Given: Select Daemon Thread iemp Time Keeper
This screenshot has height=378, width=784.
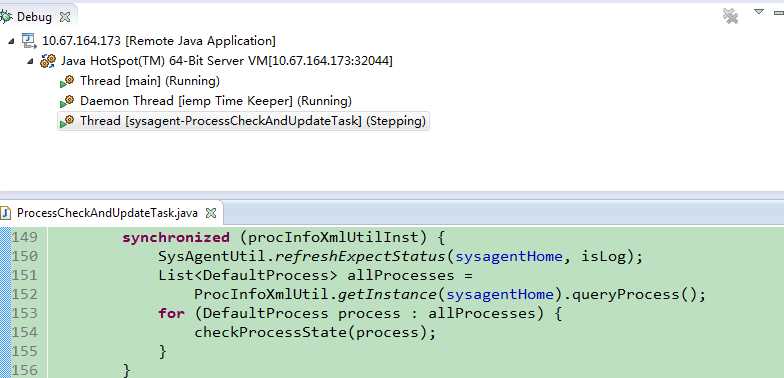Looking at the screenshot, I should click(x=216, y=101).
